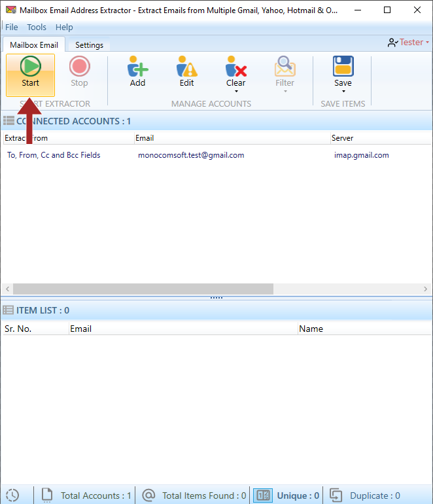Viewport: 433px width, 504px height.
Task: Expand the Filter dropdown arrow
Action: [285, 92]
